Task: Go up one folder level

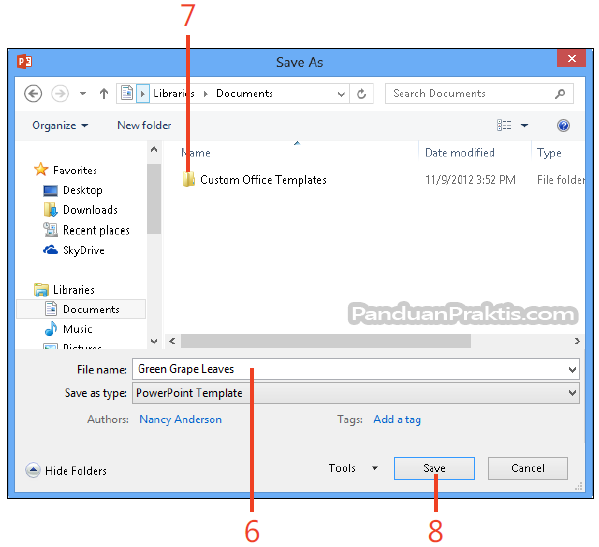Action: click(104, 94)
